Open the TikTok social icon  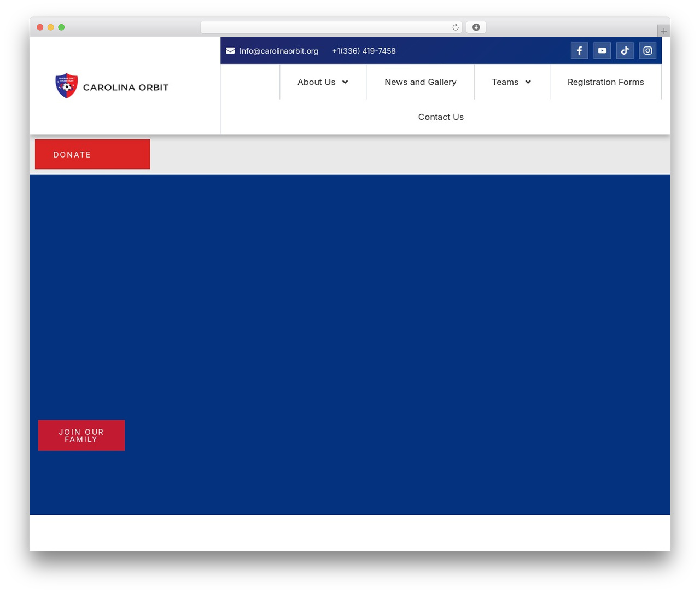point(625,50)
